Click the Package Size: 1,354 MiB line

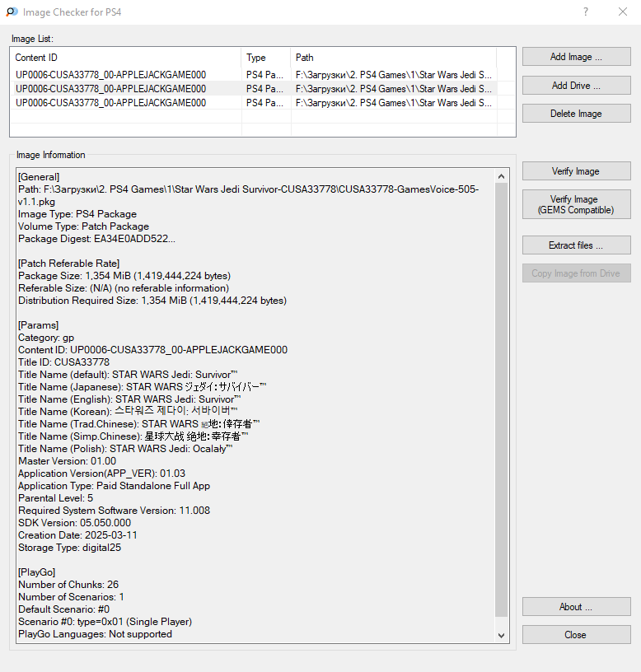[124, 276]
